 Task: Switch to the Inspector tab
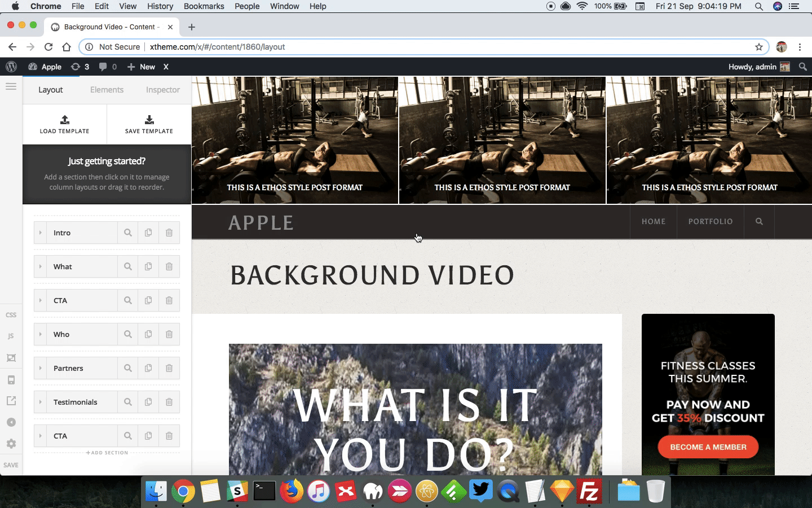point(163,90)
